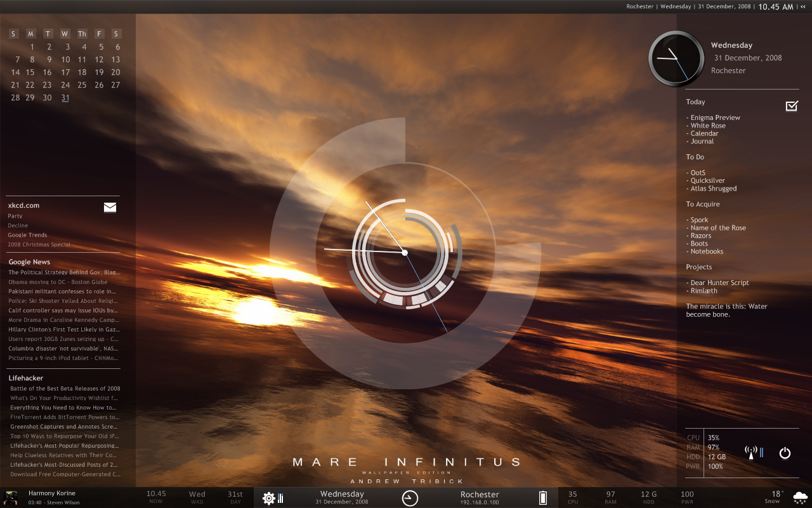Image resolution: width=812 pixels, height=508 pixels.
Task: Click the analog clock in the sidebar
Action: click(x=676, y=58)
